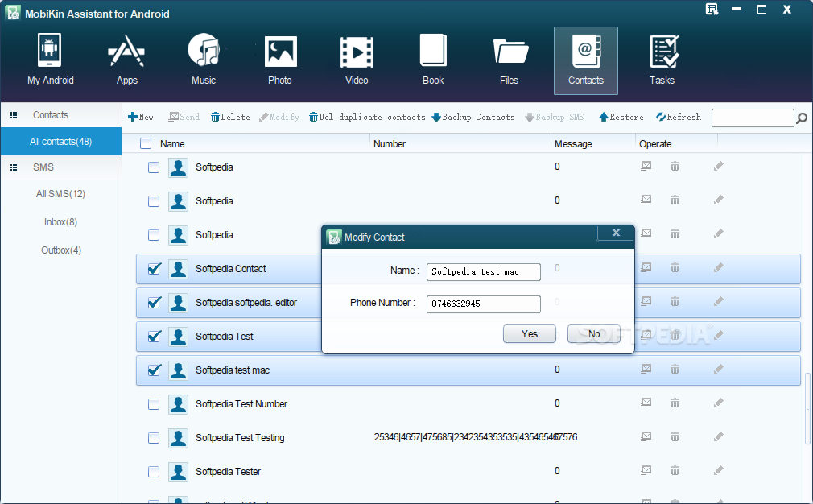Click Backup SMS in toolbar
The width and height of the screenshot is (813, 504).
click(555, 118)
